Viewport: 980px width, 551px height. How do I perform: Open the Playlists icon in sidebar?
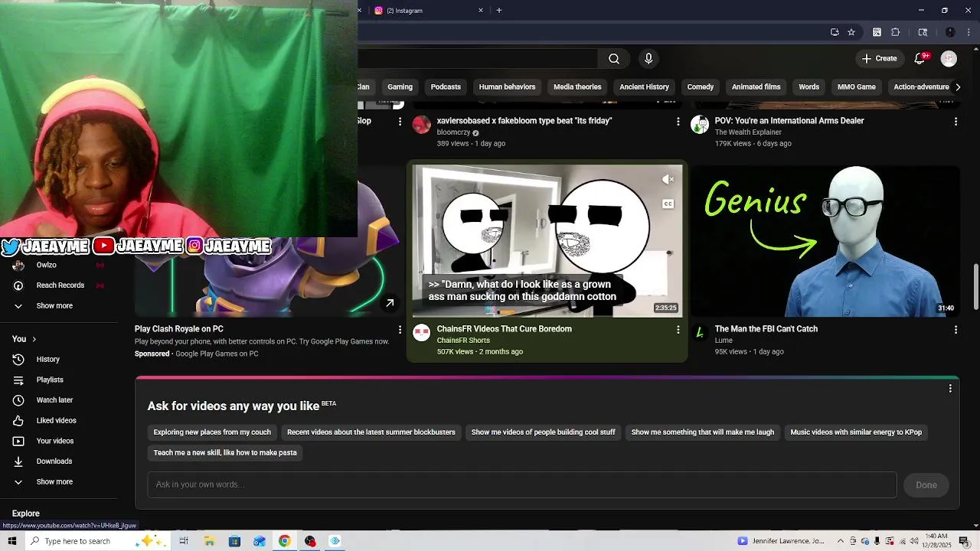(18, 380)
